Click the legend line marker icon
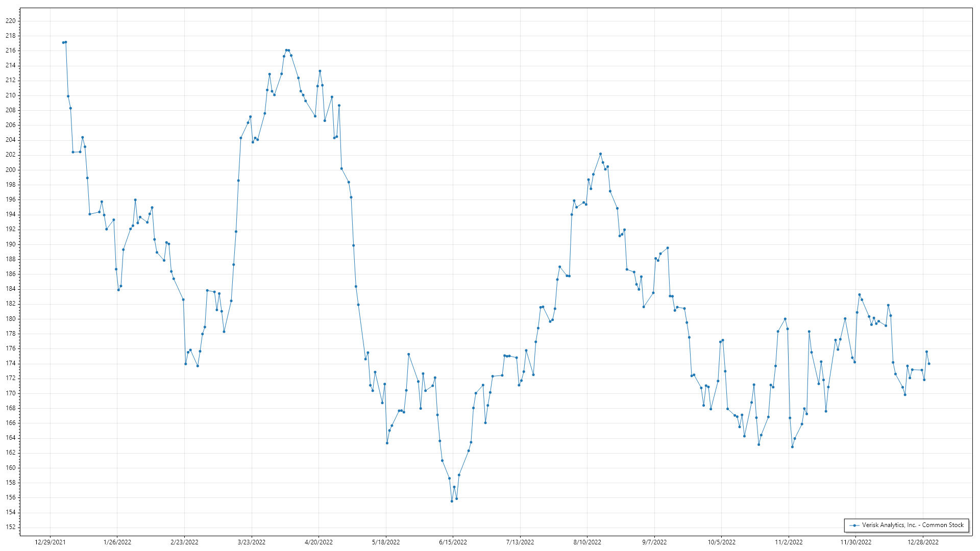This screenshot has height=551, width=980. click(854, 525)
